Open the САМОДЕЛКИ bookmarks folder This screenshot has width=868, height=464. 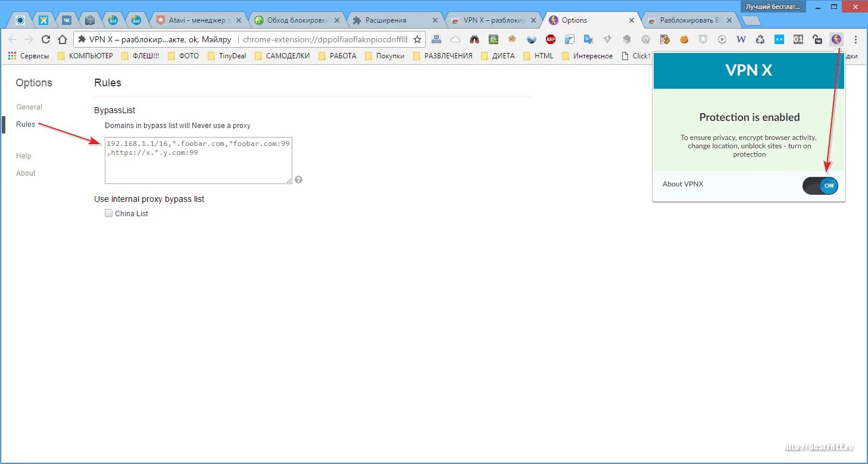(x=283, y=56)
